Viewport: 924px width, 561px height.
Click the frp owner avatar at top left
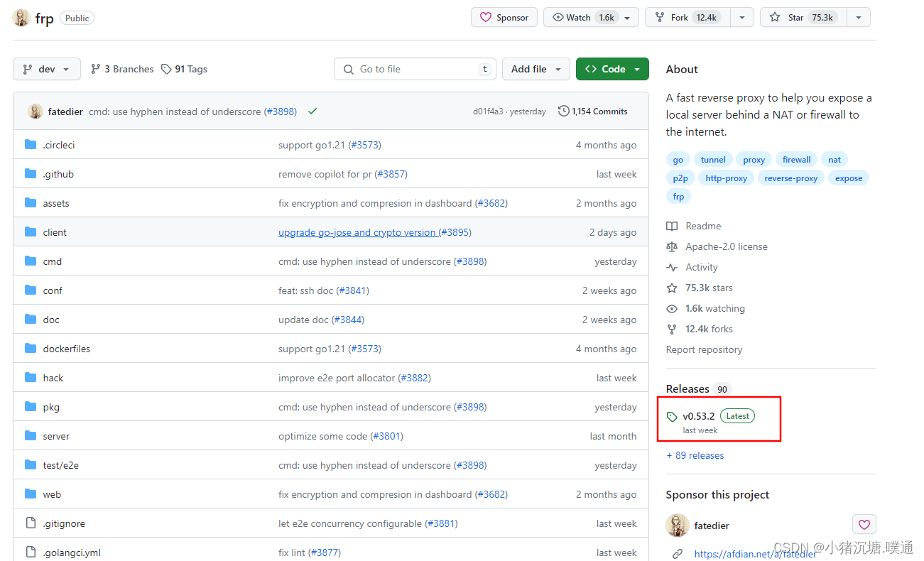[21, 18]
